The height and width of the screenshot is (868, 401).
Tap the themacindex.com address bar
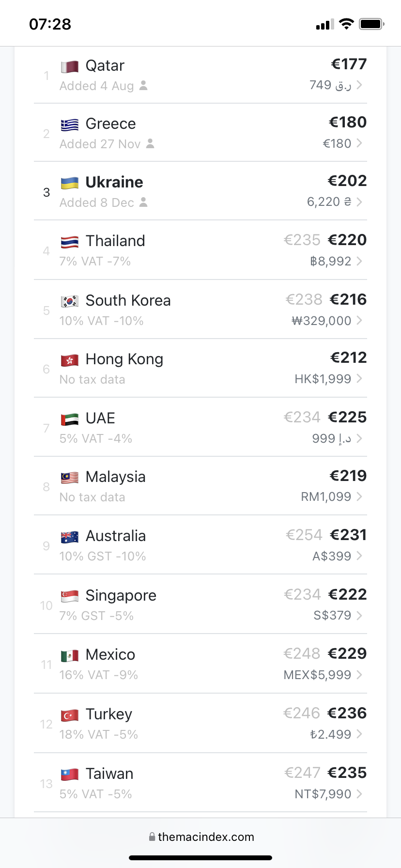tap(200, 837)
